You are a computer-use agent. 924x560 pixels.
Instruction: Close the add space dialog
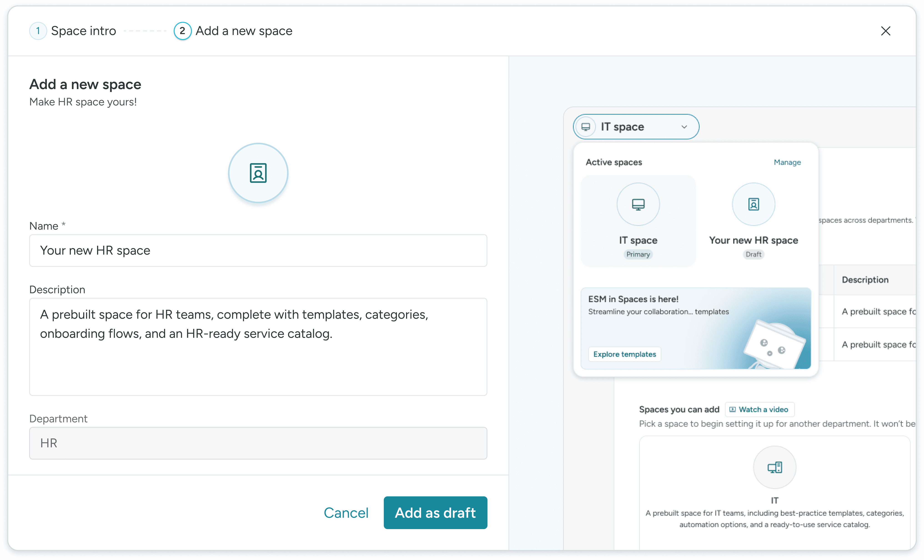885,31
